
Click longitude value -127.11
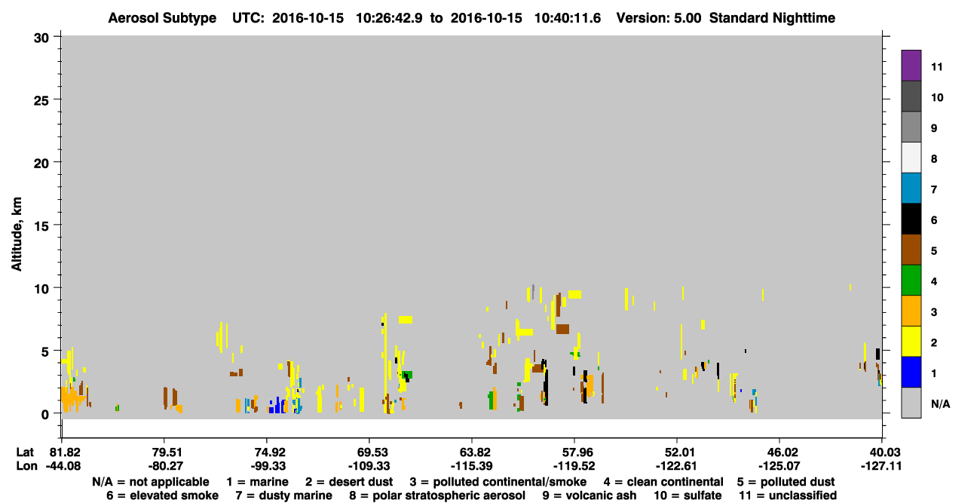point(882,466)
